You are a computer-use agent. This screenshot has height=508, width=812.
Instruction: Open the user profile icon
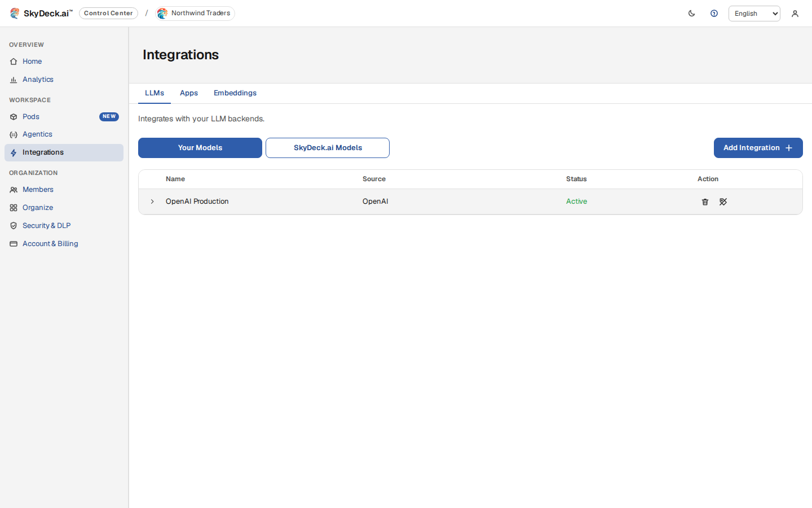click(795, 14)
